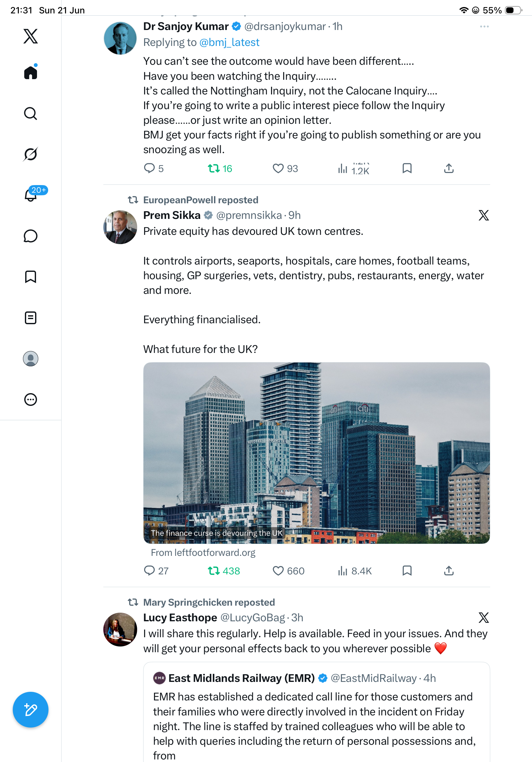
Task: Open the Messages chat bubble icon
Action: (x=31, y=236)
